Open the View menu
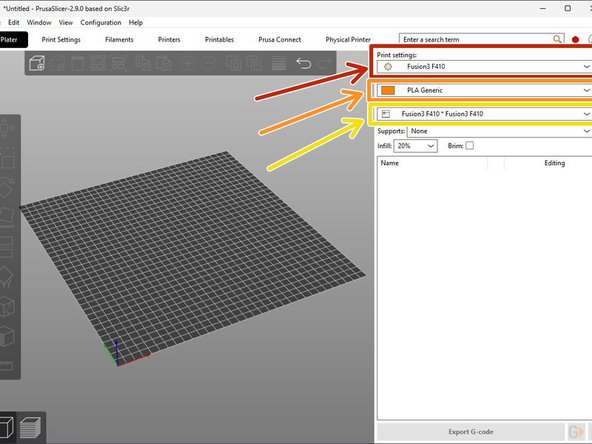Viewport: 592px width, 444px height. point(66,22)
